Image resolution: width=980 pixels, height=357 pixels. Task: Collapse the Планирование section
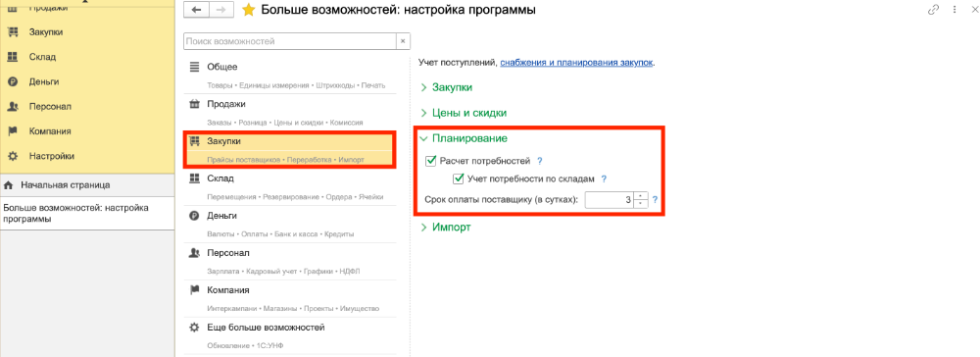click(x=464, y=138)
